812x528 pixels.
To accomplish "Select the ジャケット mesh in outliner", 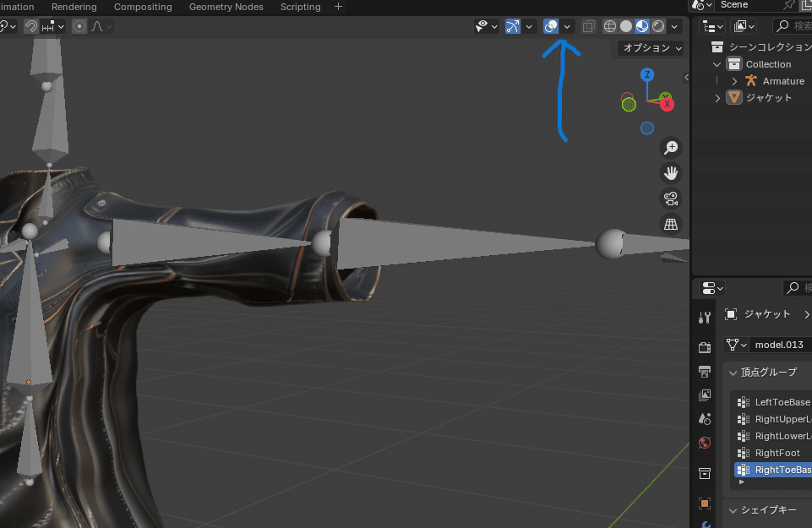I will point(769,98).
